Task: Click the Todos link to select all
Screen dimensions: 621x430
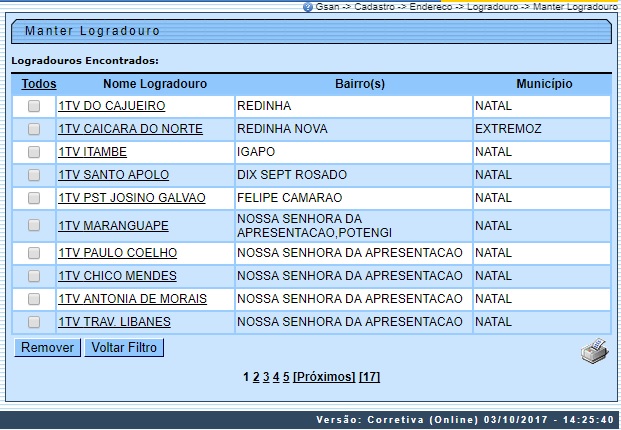Action: tap(39, 84)
